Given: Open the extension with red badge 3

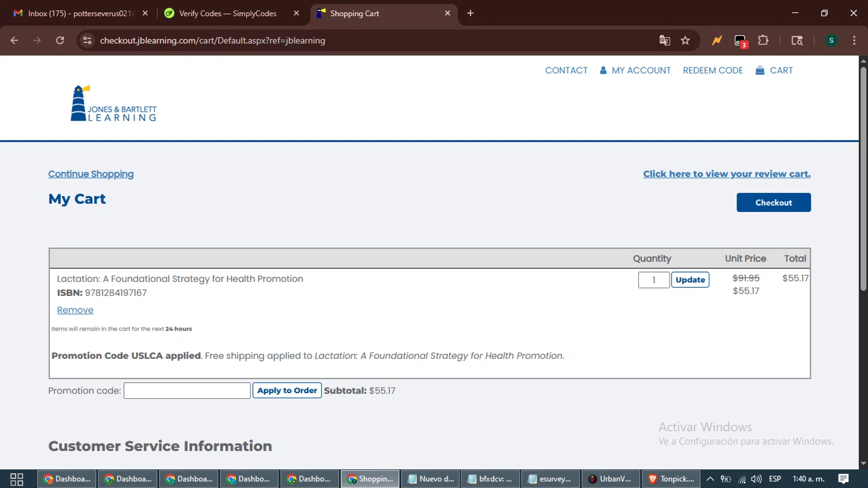Looking at the screenshot, I should pyautogui.click(x=741, y=41).
